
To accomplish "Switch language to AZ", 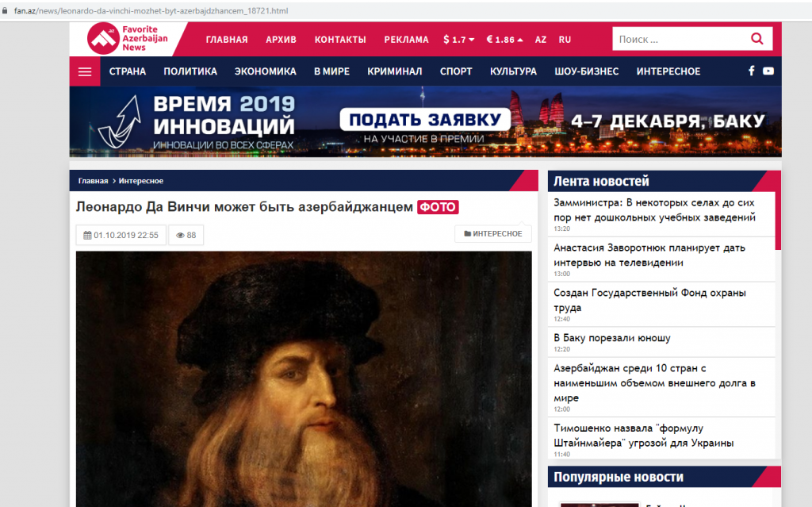I will pos(541,40).
